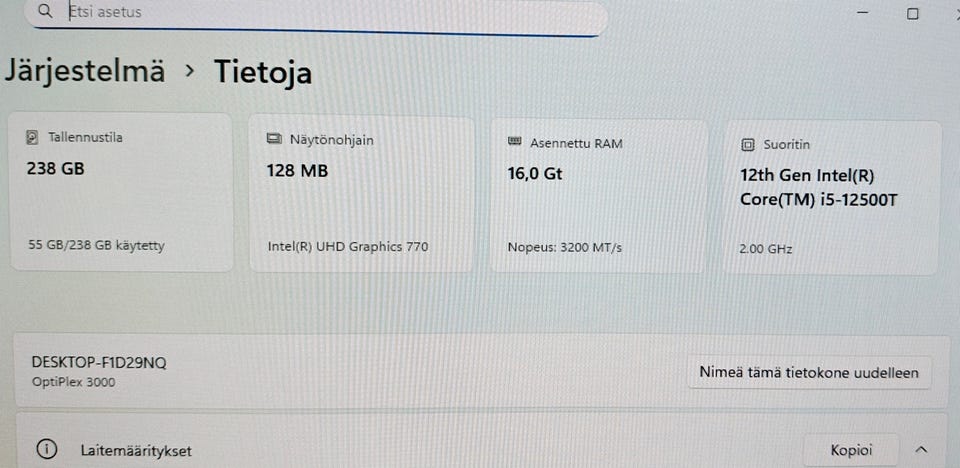Screen dimensions: 960x468
Task: Click the Asennettu RAM memory icon
Action: pyautogui.click(x=514, y=142)
